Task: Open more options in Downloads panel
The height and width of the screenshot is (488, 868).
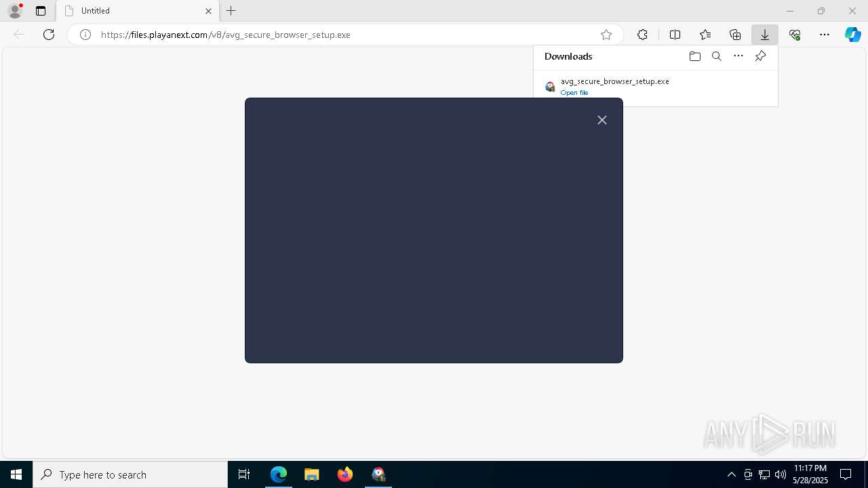Action: point(738,56)
